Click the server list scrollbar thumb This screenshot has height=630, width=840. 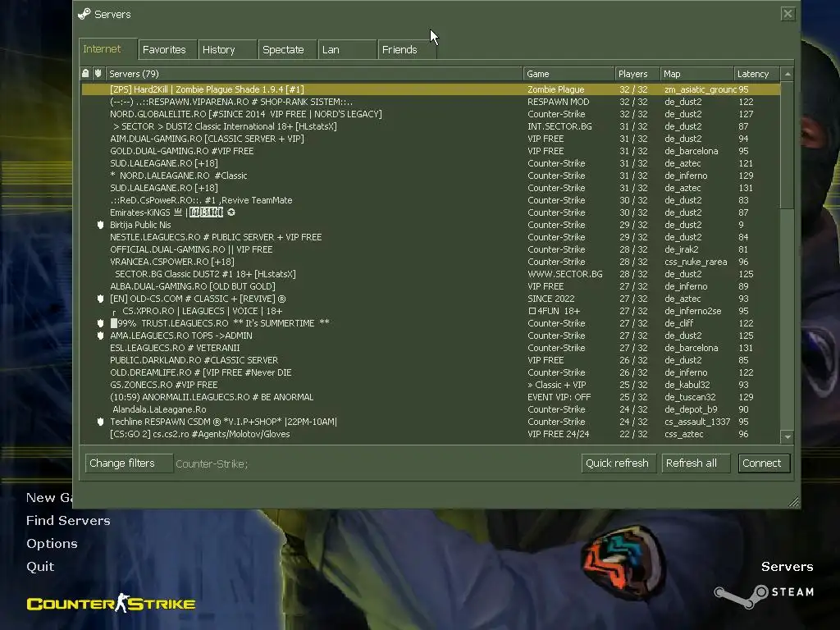pyautogui.click(x=787, y=145)
